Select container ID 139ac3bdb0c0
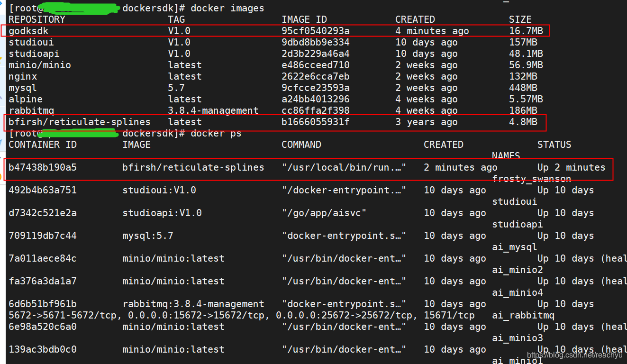 43,349
